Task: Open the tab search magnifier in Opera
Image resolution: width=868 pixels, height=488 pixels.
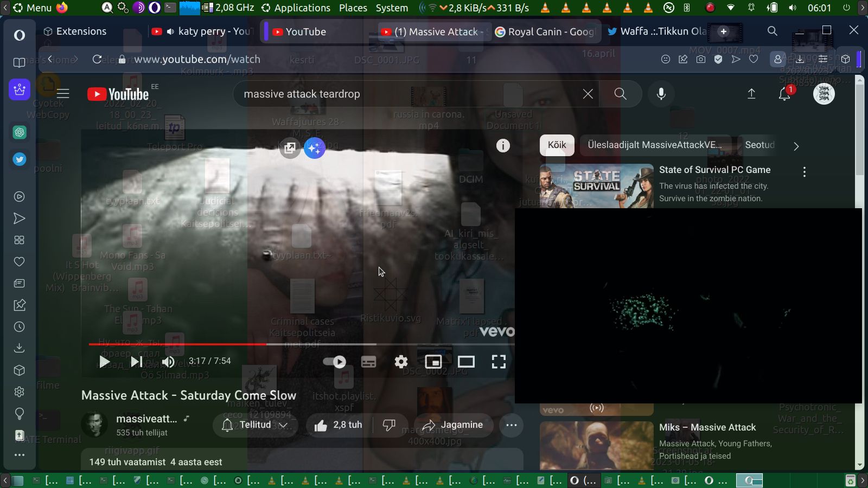Action: pyautogui.click(x=773, y=31)
